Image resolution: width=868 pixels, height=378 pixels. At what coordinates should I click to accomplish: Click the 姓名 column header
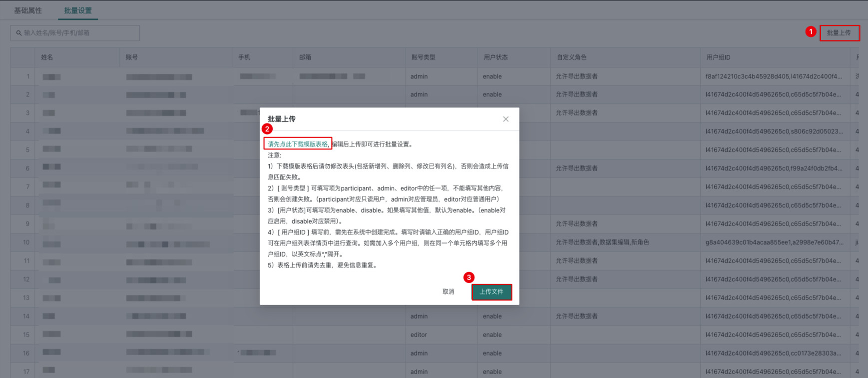click(x=47, y=57)
